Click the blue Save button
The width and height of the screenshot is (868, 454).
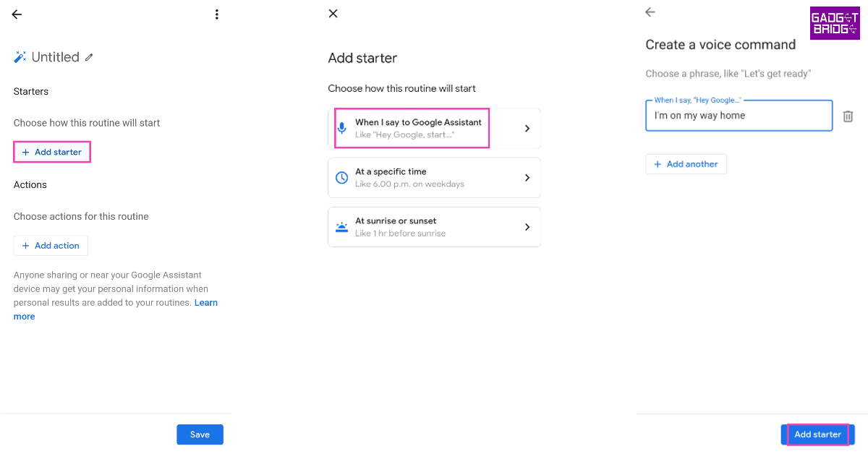tap(200, 434)
